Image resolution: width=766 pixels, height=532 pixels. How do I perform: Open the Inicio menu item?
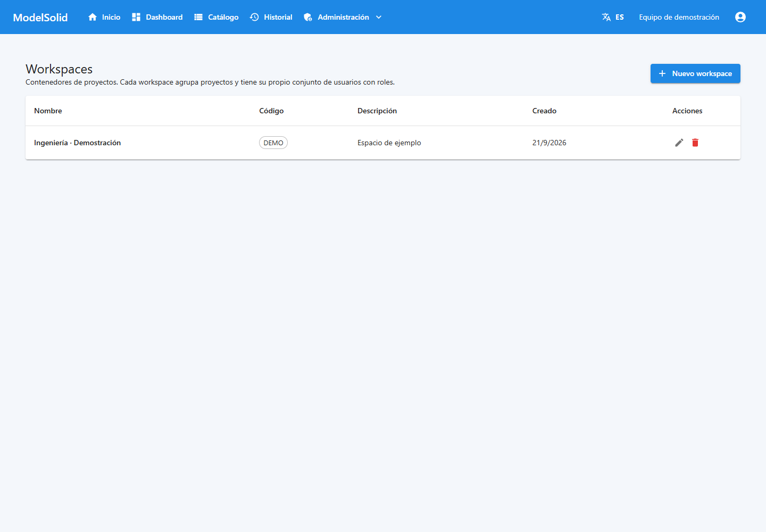(x=104, y=17)
